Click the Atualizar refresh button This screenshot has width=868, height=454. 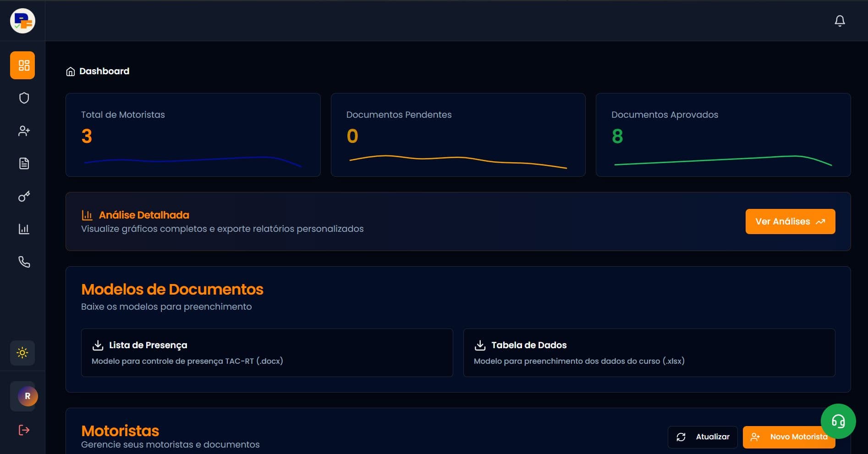pyautogui.click(x=703, y=437)
